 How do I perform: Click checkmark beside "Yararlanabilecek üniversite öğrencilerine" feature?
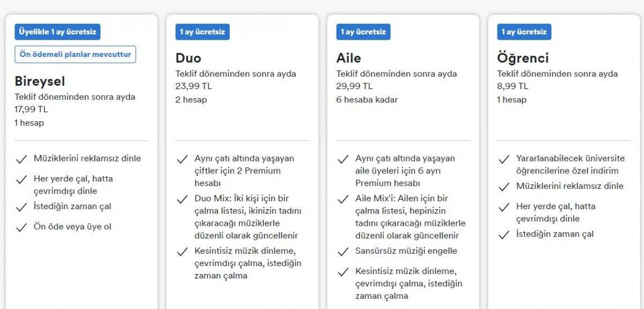click(504, 159)
